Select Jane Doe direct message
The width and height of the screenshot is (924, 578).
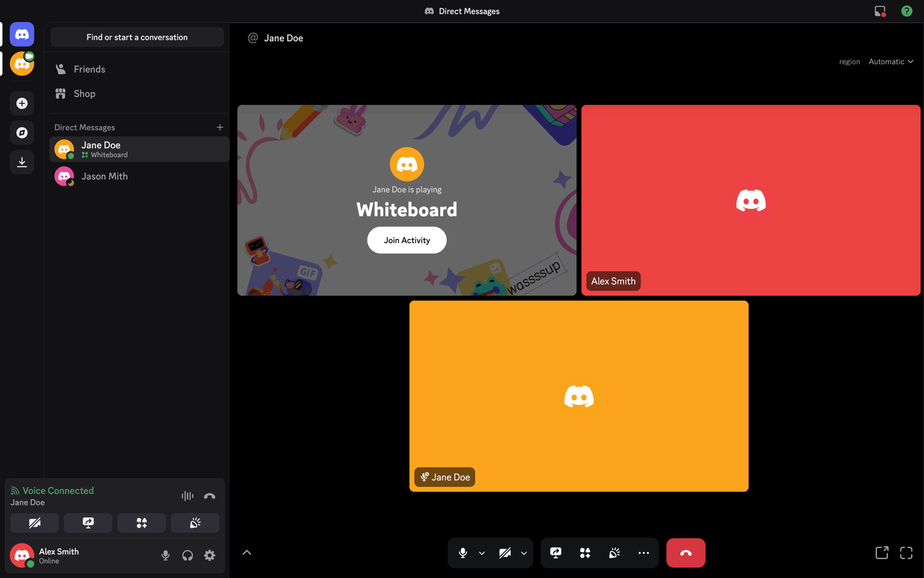point(139,149)
